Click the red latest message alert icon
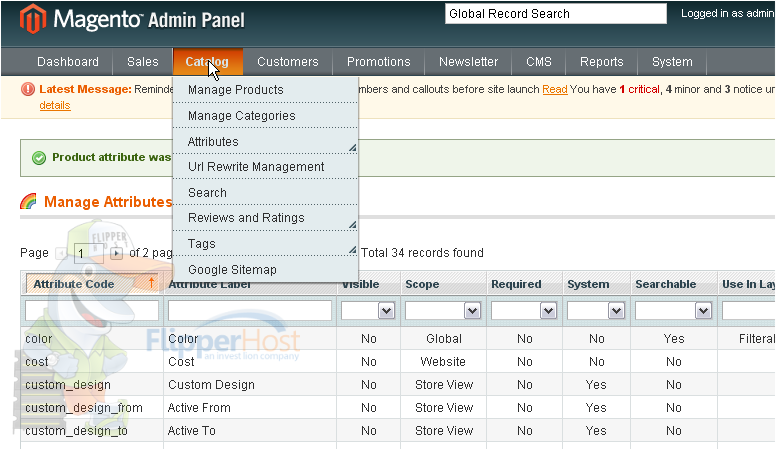 28,89
